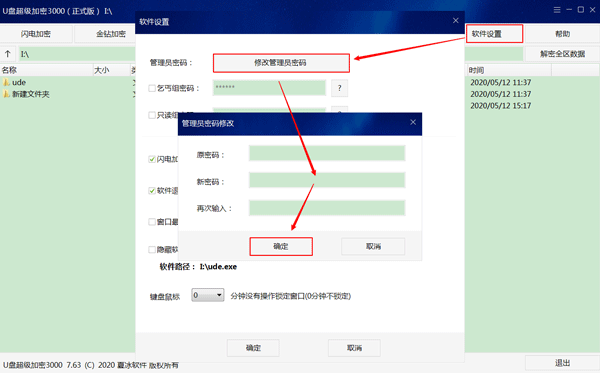Open 软件设置 in main toolbar
This screenshot has width=600, height=373.
point(494,34)
